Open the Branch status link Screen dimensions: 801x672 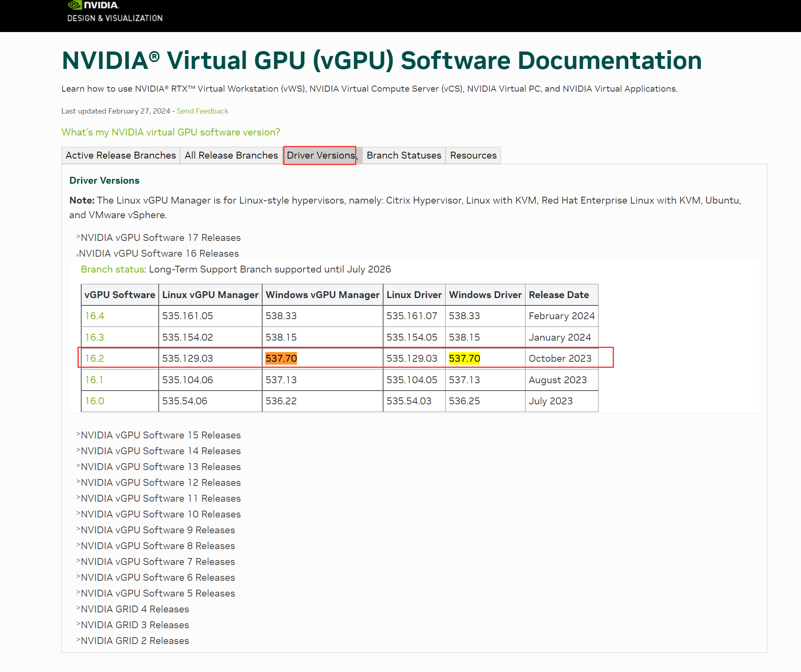(x=112, y=269)
